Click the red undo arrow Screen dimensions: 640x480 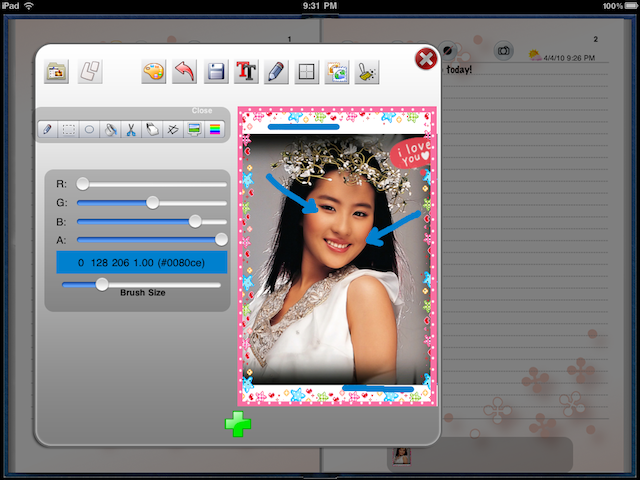(184, 71)
